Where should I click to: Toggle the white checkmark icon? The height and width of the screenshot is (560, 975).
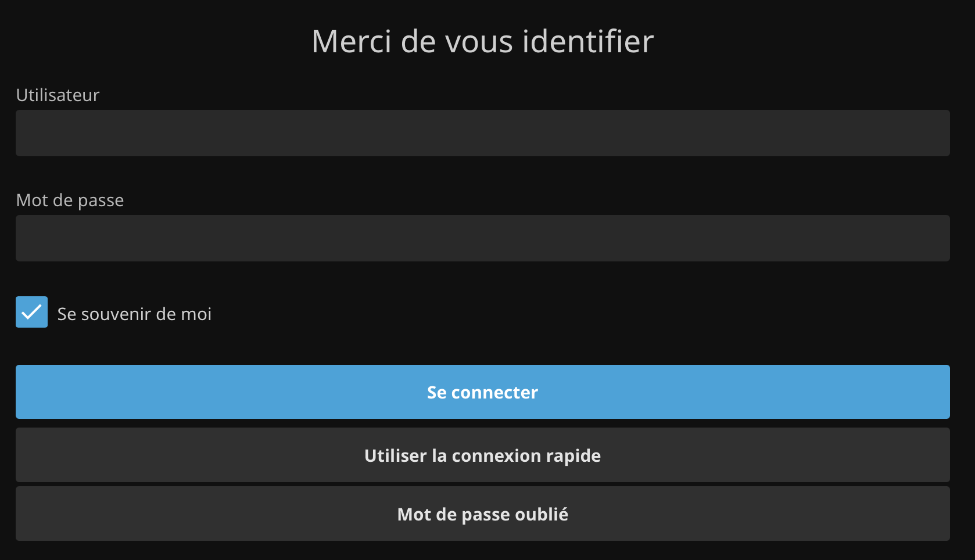(x=31, y=312)
